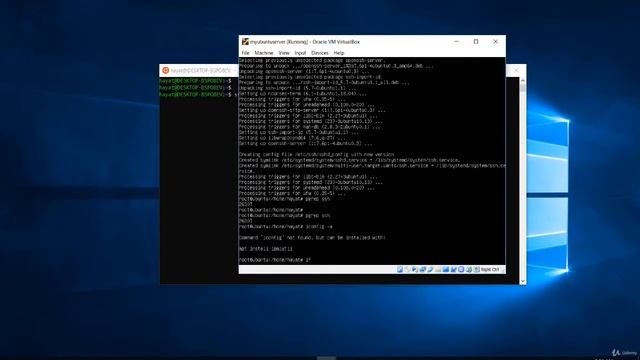Viewport: 640px width, 360px height.
Task: Click the VirtualBox window title text
Action: [x=305, y=42]
